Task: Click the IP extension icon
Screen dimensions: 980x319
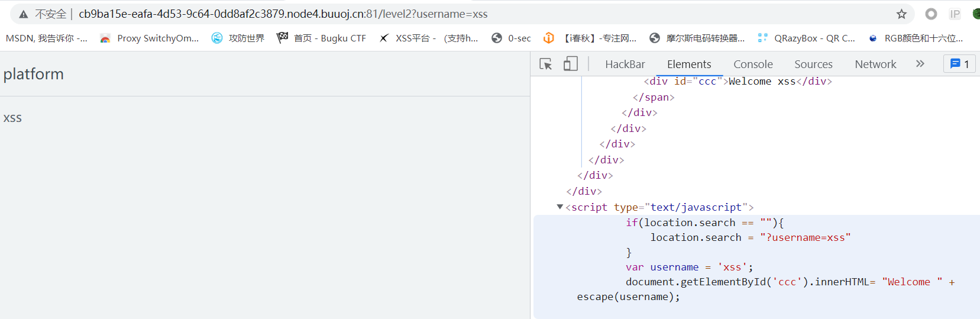Action: tap(955, 14)
